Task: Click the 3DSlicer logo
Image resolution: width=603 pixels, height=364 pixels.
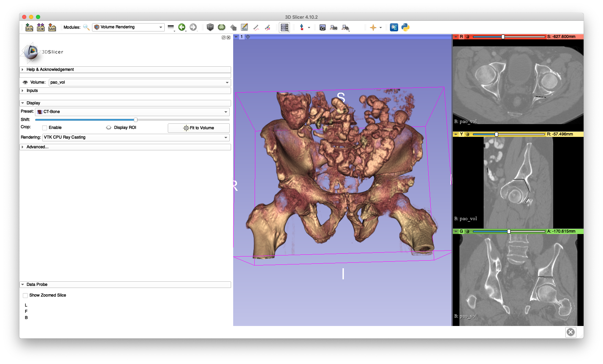Action: tap(42, 52)
